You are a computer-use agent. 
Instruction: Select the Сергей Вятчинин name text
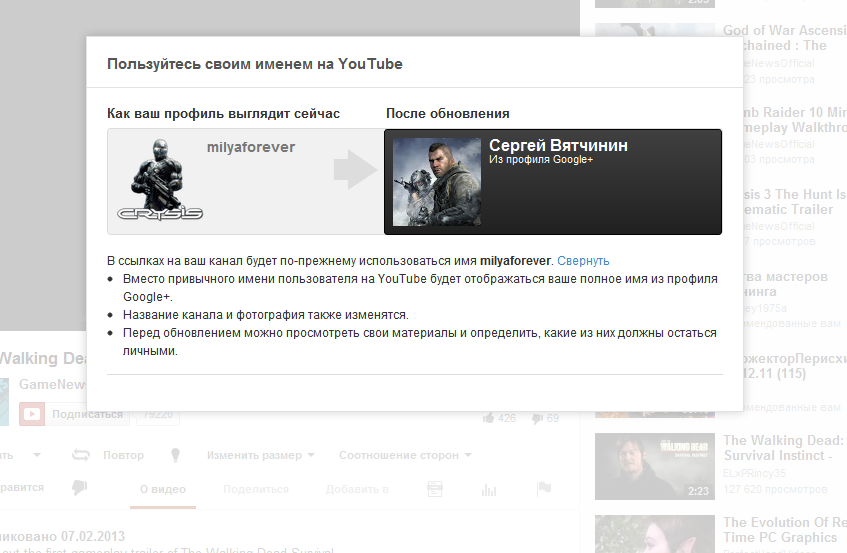(x=558, y=145)
